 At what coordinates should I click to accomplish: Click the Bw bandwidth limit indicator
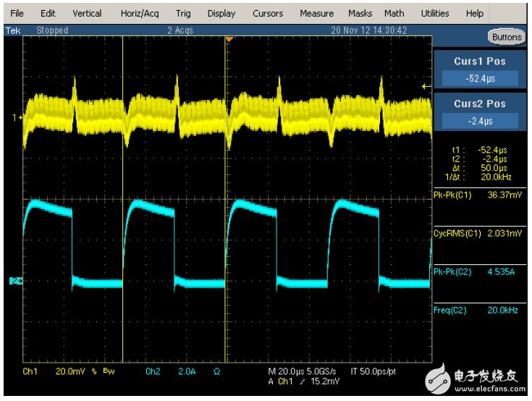point(109,370)
